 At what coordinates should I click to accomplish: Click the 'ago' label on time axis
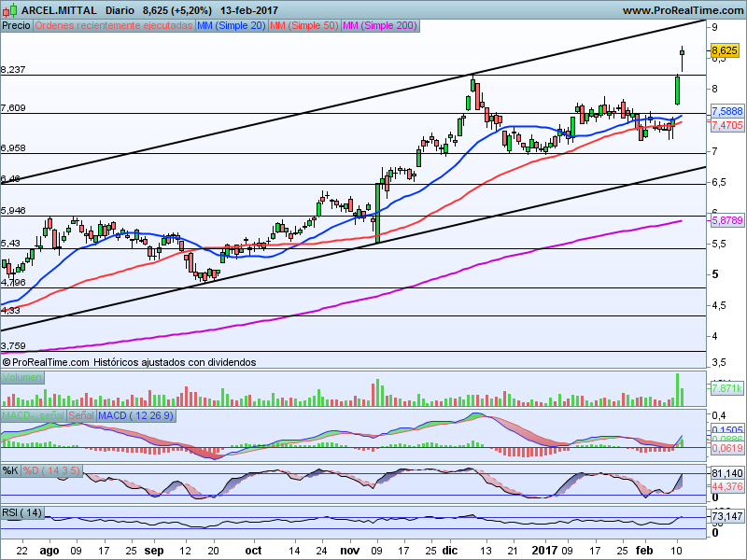(x=49, y=551)
